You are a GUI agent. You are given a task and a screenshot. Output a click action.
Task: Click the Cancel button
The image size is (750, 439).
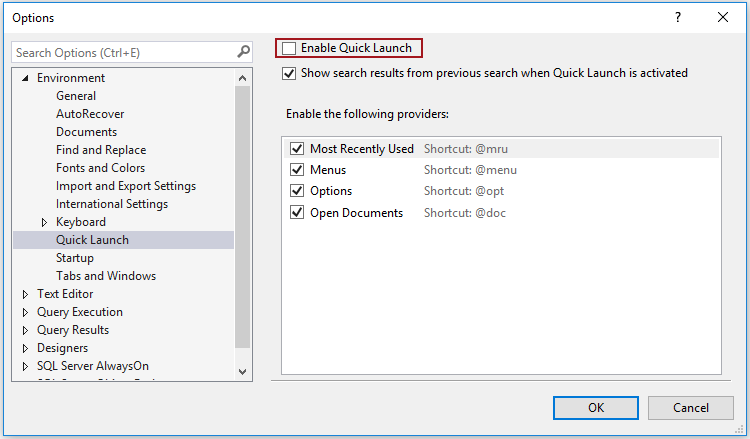pyautogui.click(x=691, y=408)
